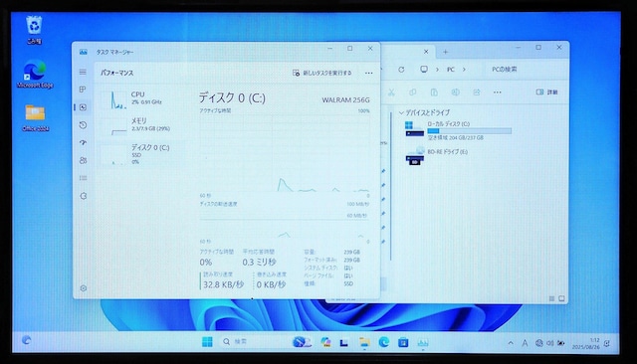Image resolution: width=637 pixels, height=364 pixels.
Task: Click Copy icon in Explorer toolbar
Action: click(x=413, y=92)
